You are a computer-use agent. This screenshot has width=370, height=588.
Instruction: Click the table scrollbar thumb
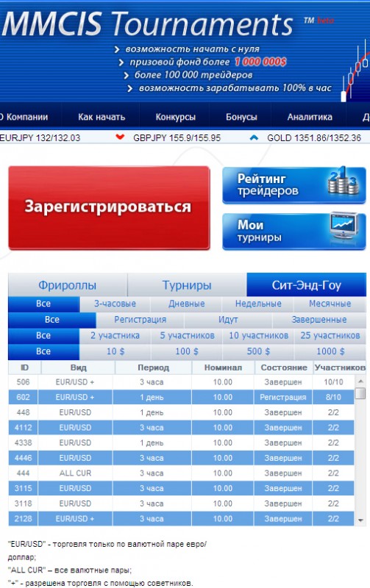click(360, 393)
